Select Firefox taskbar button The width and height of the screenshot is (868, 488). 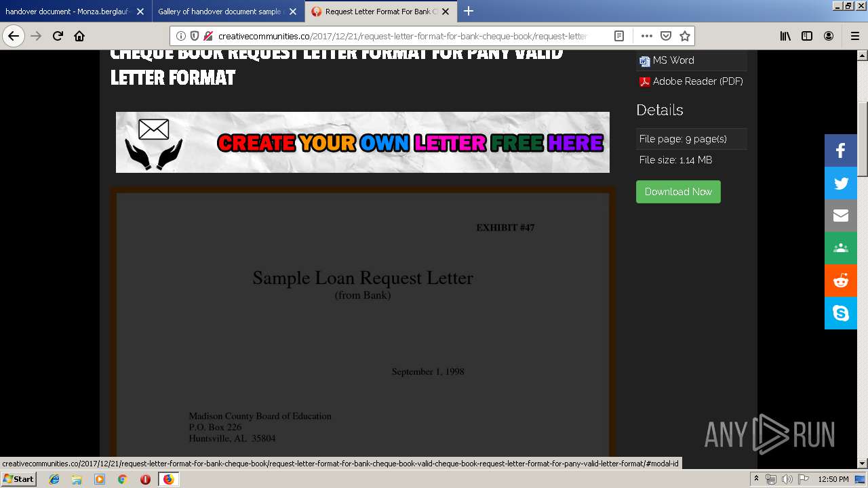pos(168,479)
